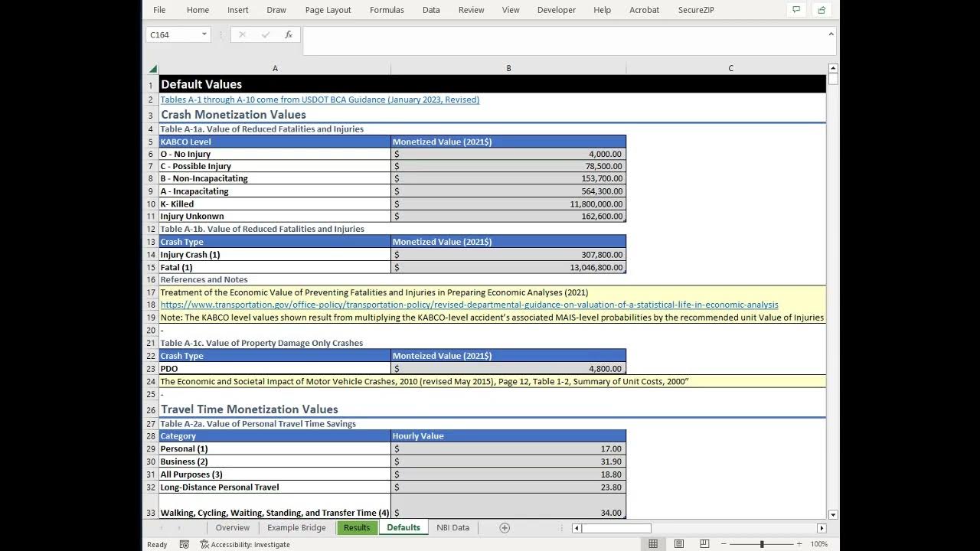Click the zoom out minus button
The width and height of the screenshot is (980, 551).
[724, 544]
